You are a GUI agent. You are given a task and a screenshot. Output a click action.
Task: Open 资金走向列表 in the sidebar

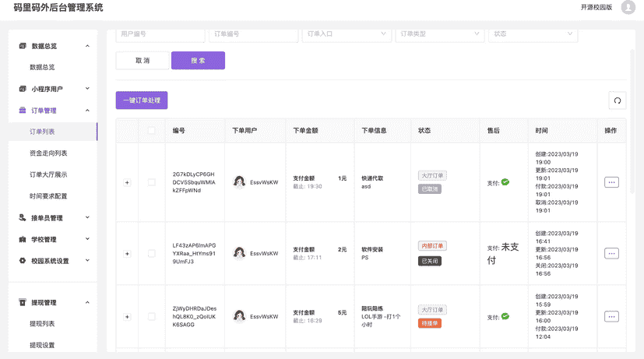[48, 153]
